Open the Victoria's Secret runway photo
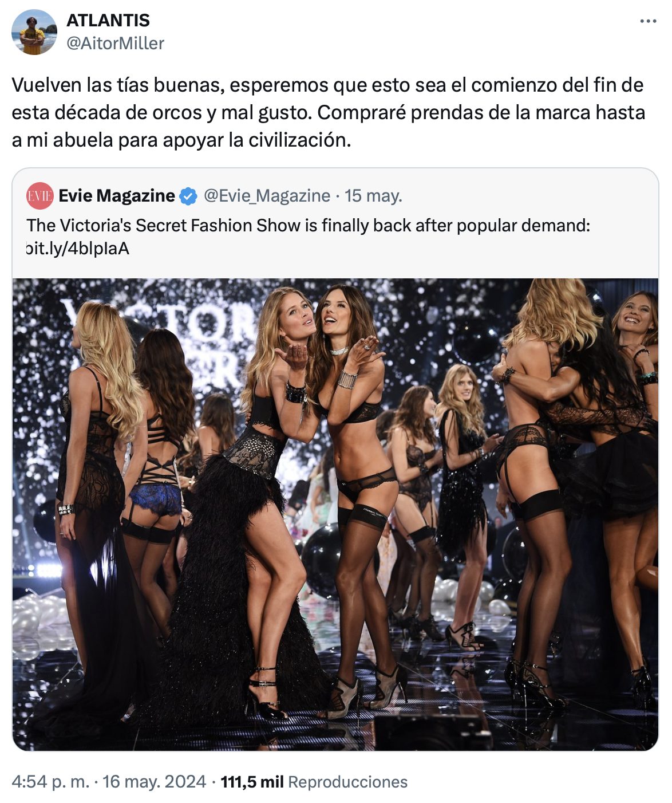 tap(335, 514)
